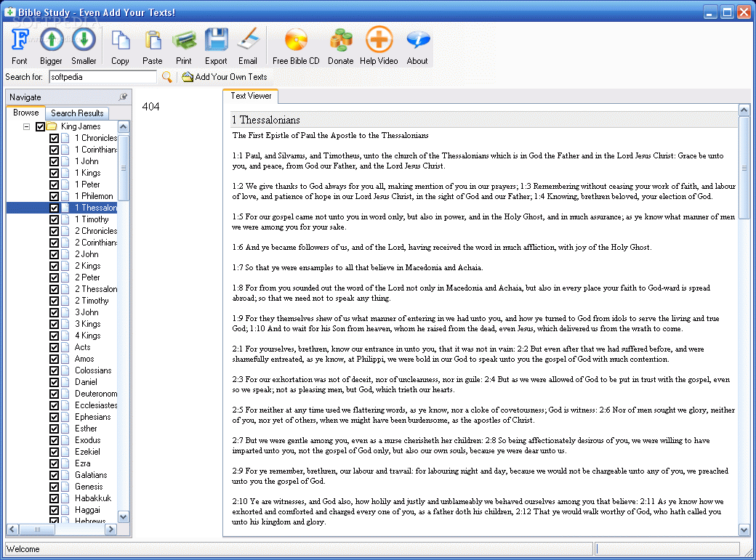Viewport: 756px width, 560px height.
Task: Click the document icon beside 2 Peter
Action: click(x=65, y=277)
